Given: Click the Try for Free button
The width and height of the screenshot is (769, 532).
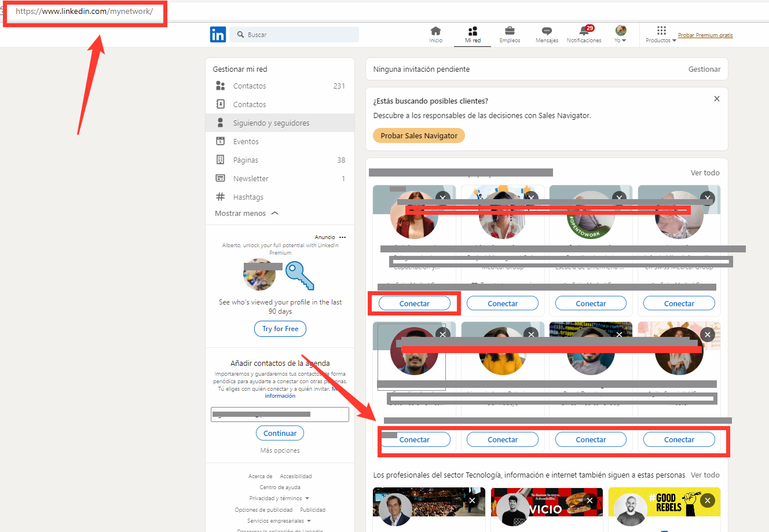Looking at the screenshot, I should pos(280,329).
